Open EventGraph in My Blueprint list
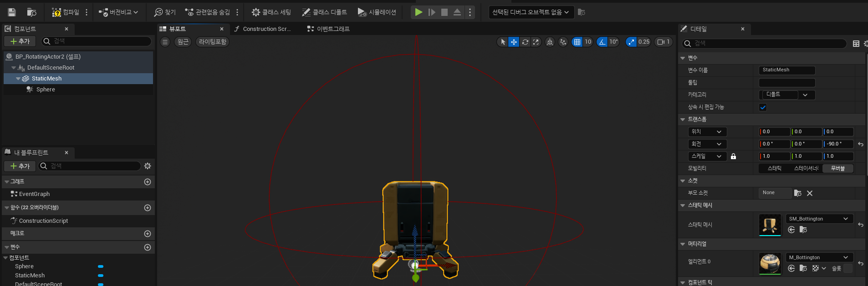Image resolution: width=868 pixels, height=286 pixels. 34,194
